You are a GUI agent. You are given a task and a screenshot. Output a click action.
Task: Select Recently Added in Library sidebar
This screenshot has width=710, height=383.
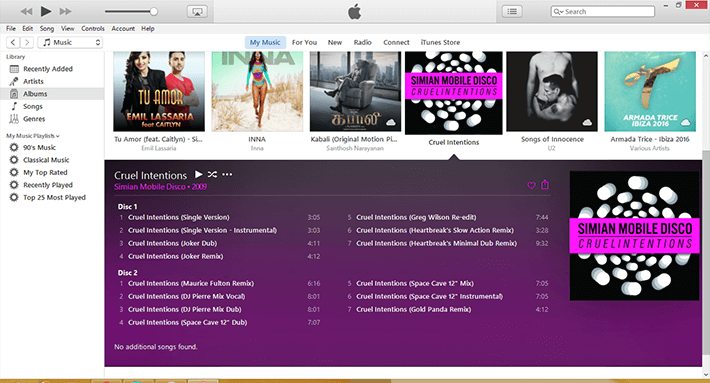(48, 69)
